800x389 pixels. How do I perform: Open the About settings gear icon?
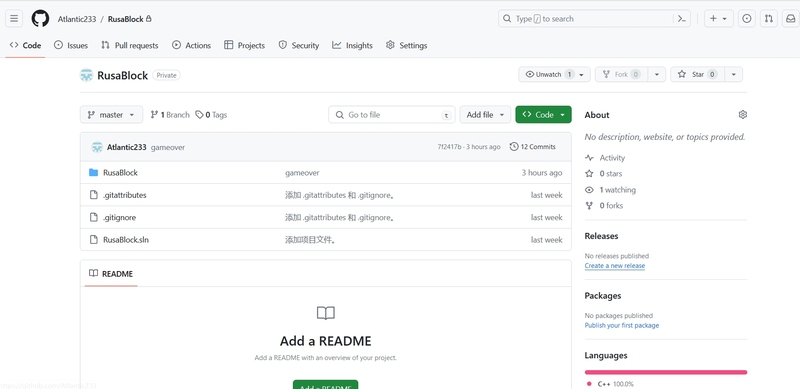tap(742, 115)
